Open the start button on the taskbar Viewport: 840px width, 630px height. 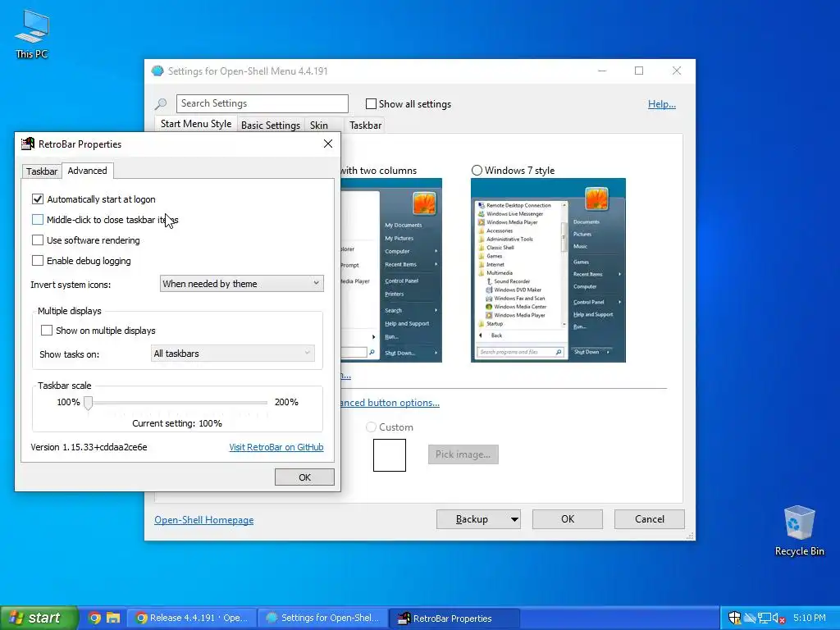[39, 618]
